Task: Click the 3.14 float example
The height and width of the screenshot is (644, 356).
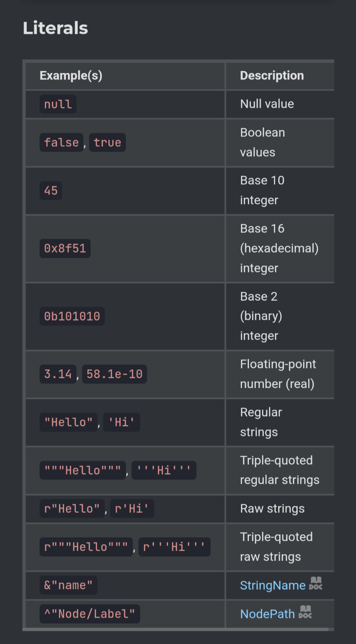Action: [58, 374]
